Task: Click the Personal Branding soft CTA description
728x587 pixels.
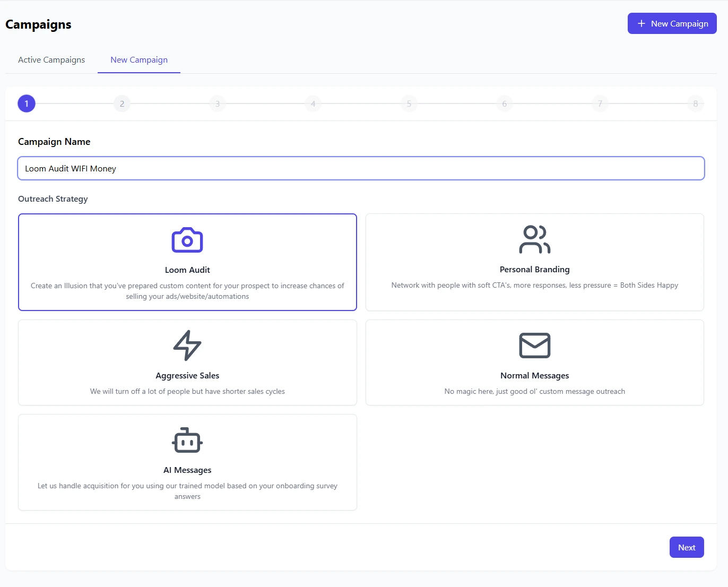Action: (x=535, y=285)
